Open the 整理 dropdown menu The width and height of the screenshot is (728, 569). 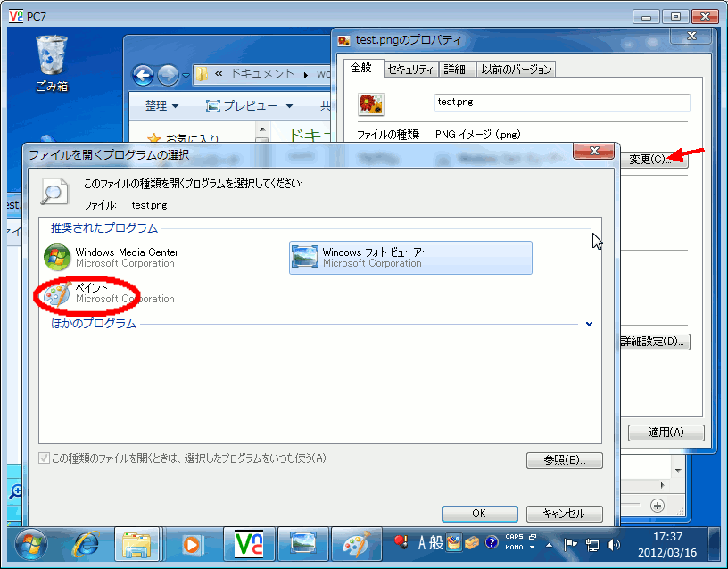point(161,106)
